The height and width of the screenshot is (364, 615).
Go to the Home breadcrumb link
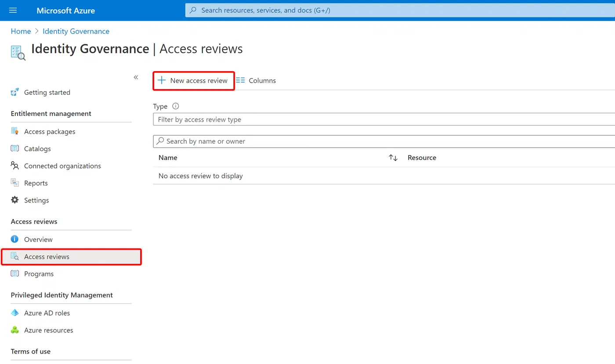21,31
